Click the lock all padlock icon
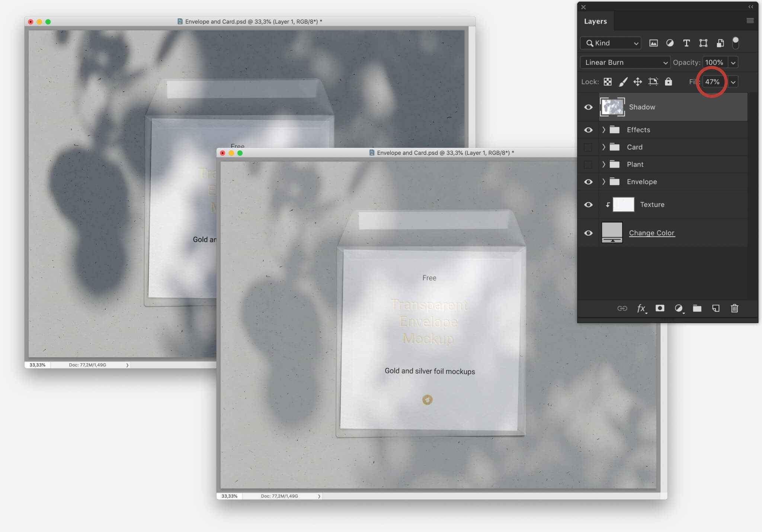 pyautogui.click(x=669, y=81)
